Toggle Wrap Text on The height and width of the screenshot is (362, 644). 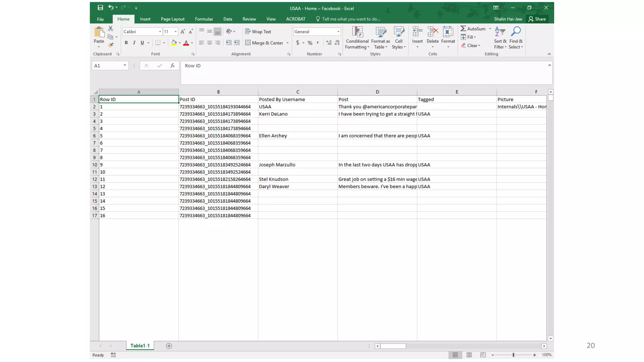(x=258, y=31)
